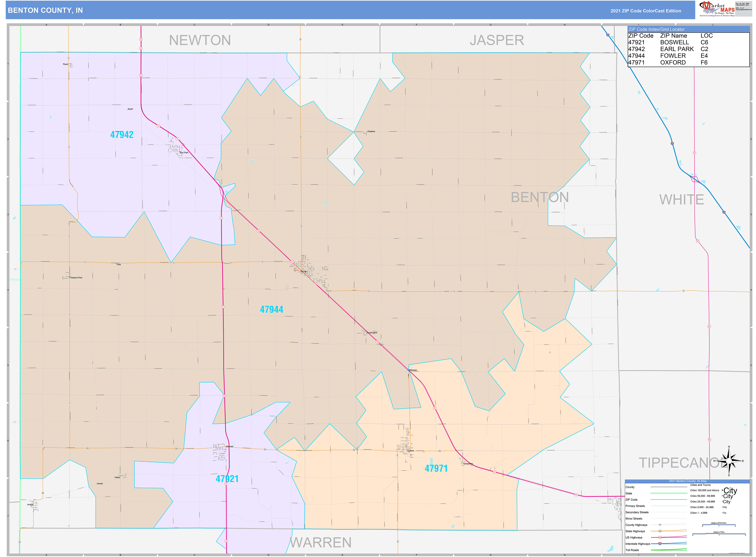Select the US Highways shield icon in legend

(660, 538)
